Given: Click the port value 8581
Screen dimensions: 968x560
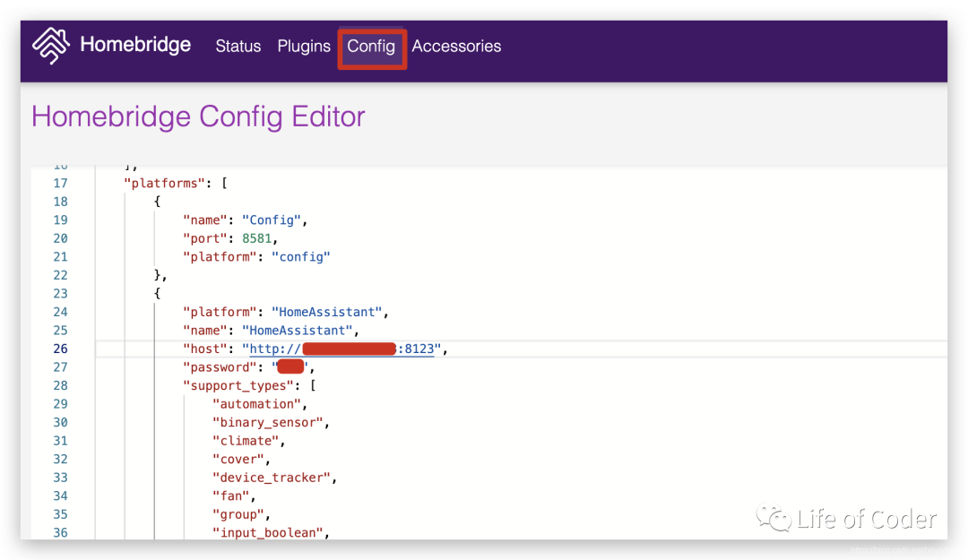Looking at the screenshot, I should click(257, 239).
